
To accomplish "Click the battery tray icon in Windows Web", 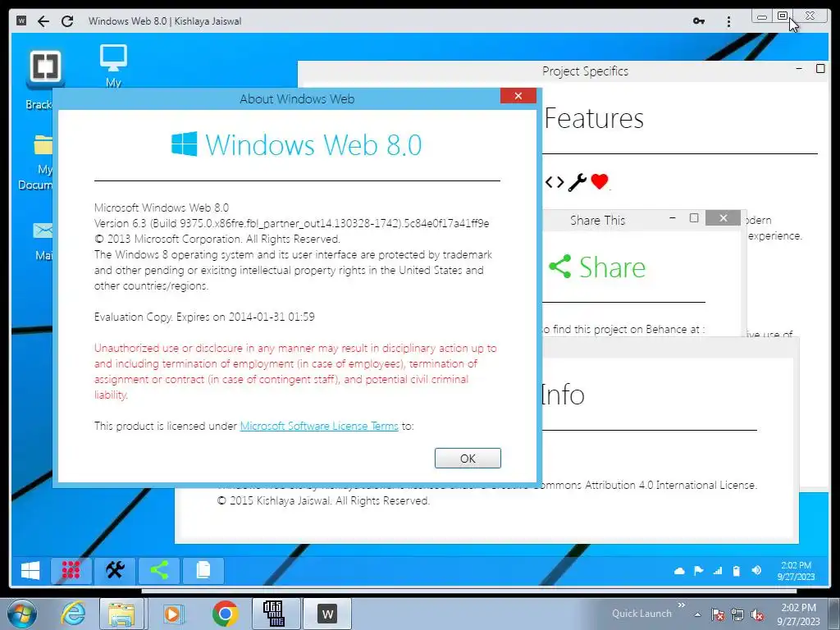I will coord(737,571).
